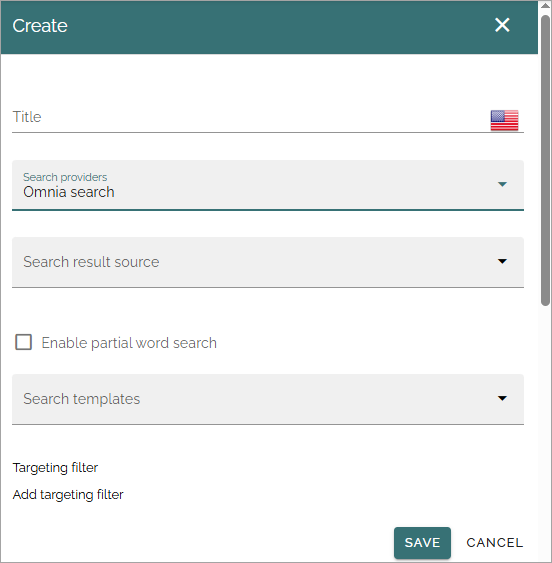Click the Targeting filter heading text

click(x=55, y=468)
